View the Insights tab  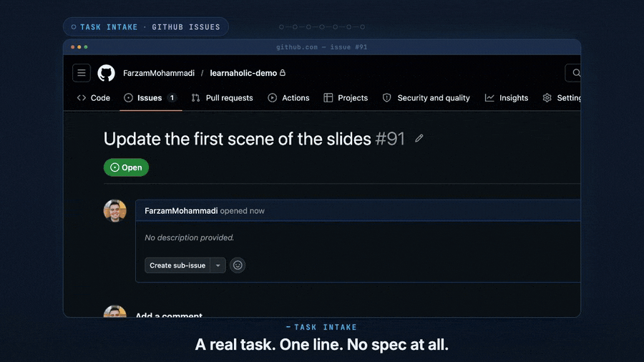point(507,98)
